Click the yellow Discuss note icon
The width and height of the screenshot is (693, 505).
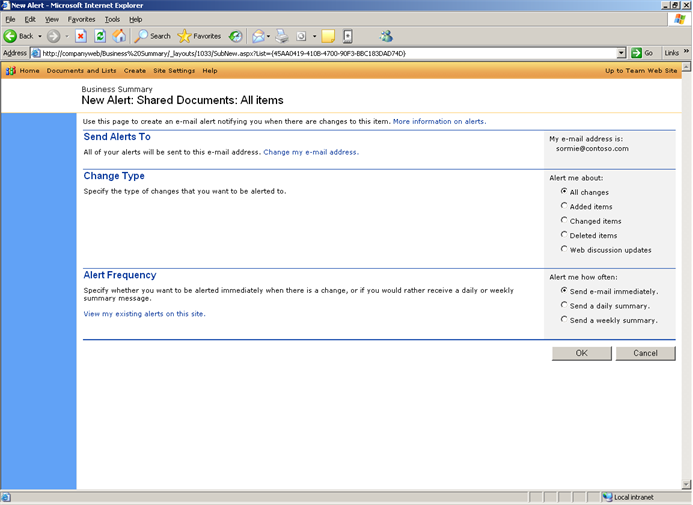pyautogui.click(x=328, y=36)
